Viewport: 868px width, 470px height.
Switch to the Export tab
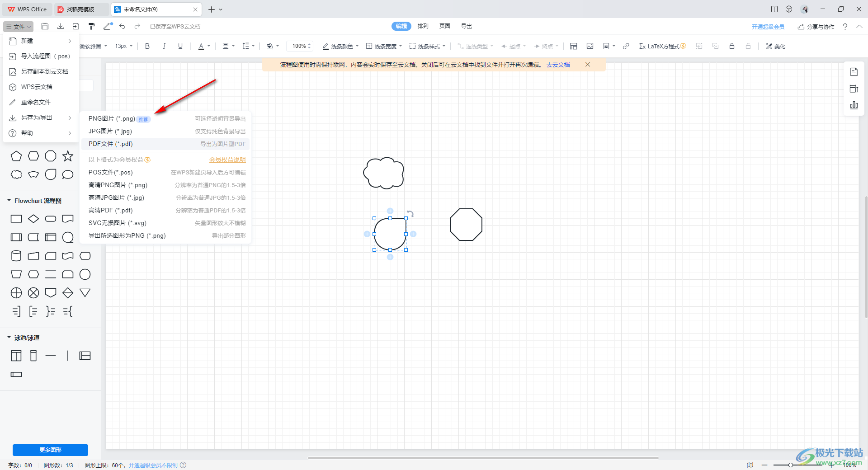467,26
